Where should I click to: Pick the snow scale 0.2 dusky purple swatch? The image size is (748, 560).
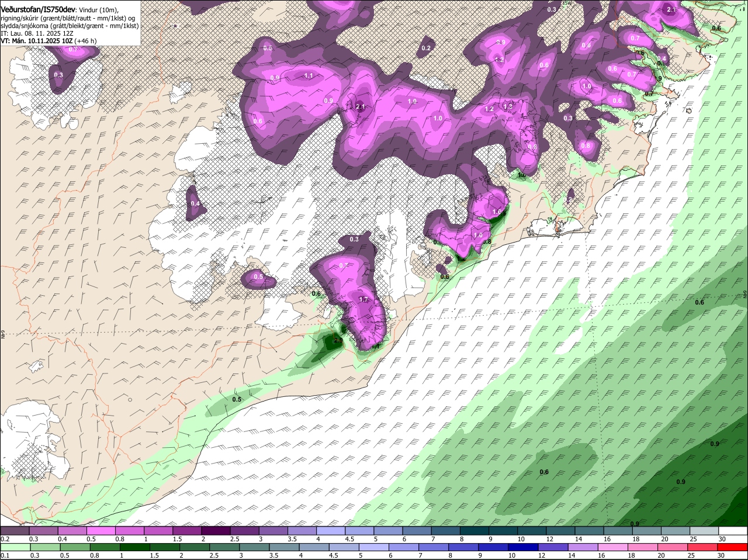tap(15, 531)
